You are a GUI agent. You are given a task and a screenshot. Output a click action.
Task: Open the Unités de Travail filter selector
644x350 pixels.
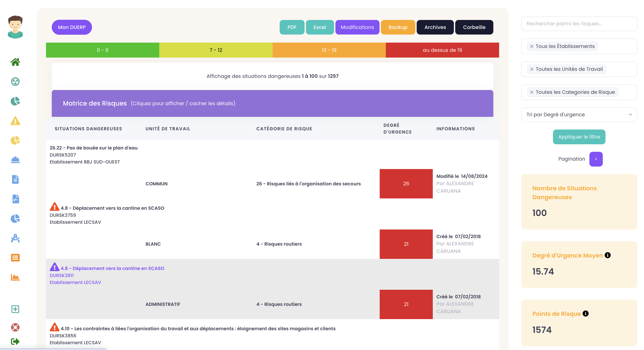tap(579, 69)
